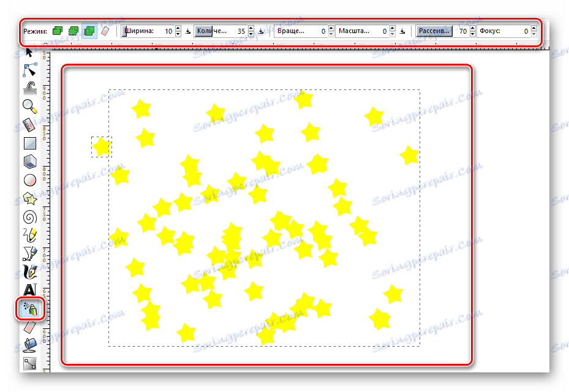Image resolution: width=569 pixels, height=392 pixels.
Task: Increase the Масштаб value
Action: click(x=392, y=28)
